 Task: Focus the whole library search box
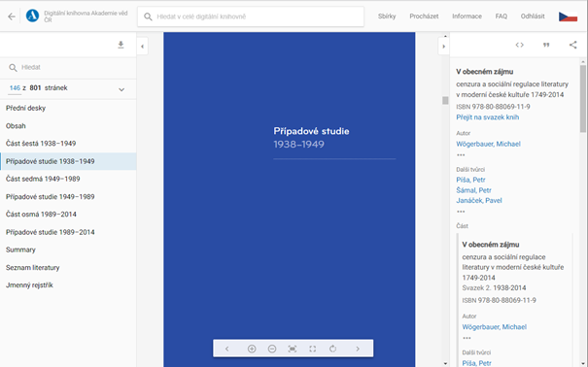pyautogui.click(x=251, y=17)
